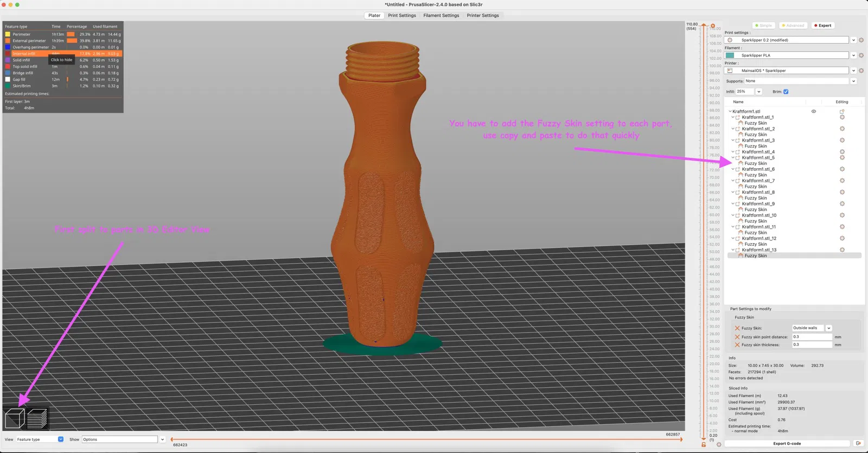The image size is (868, 453).
Task: Open printer settings gear next to MainsailOS
Action: click(x=861, y=71)
